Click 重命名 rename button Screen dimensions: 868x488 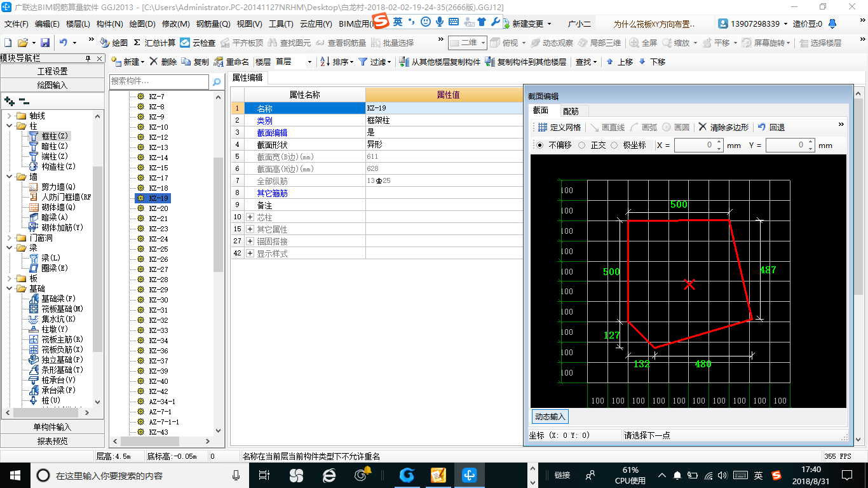coord(231,62)
